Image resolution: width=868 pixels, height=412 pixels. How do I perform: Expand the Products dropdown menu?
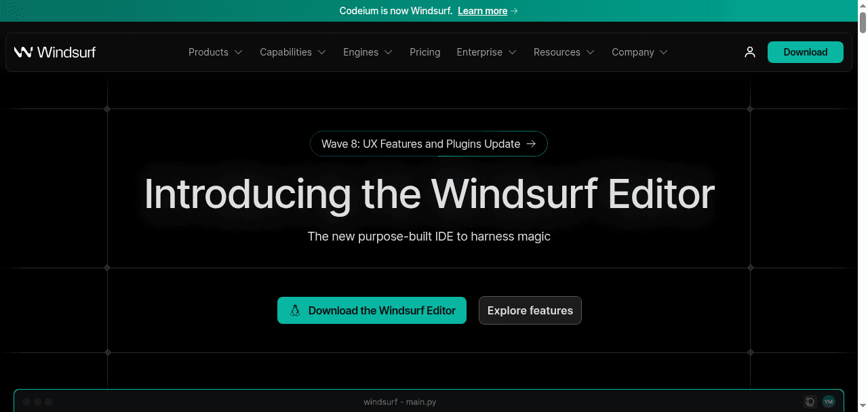(215, 52)
